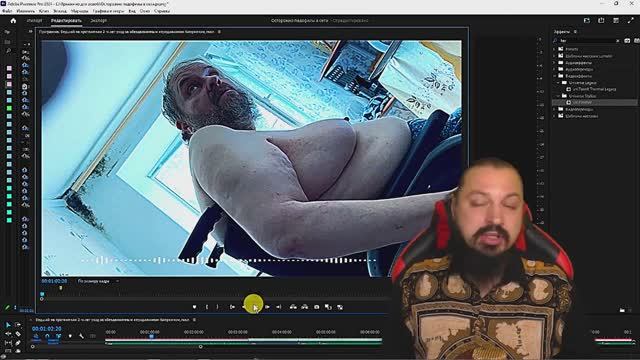This screenshot has width=640, height=360.
Task: Collapse the Universe Legacy subfolder
Action: [x=558, y=82]
